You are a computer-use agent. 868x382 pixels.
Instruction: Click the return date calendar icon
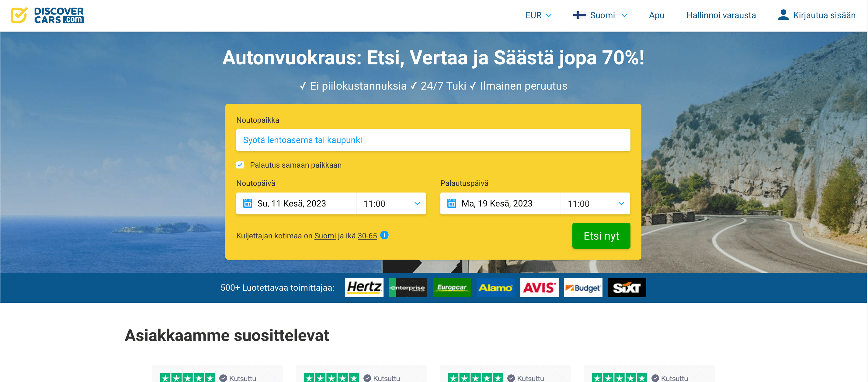452,204
